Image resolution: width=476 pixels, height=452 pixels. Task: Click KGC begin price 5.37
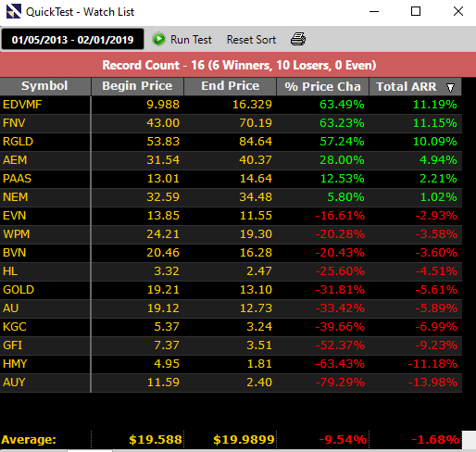(167, 327)
